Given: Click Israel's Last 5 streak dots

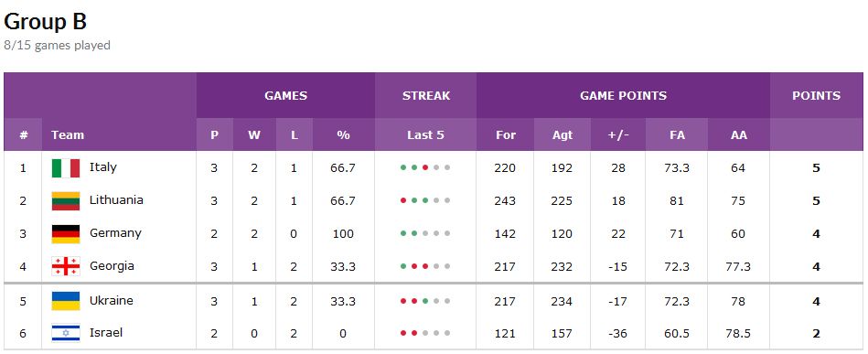Looking at the screenshot, I should [x=425, y=334].
